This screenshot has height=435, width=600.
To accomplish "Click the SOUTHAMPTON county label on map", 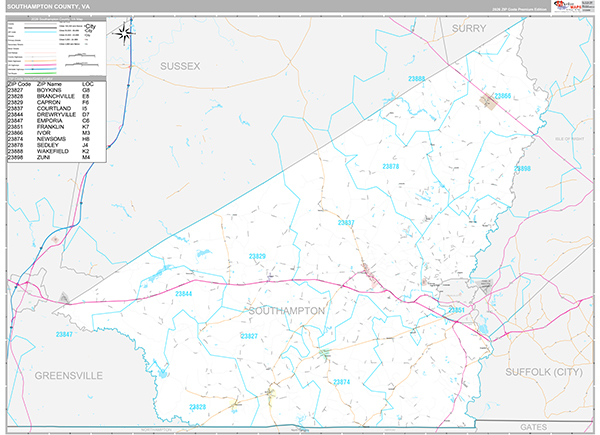I will coord(284,311).
